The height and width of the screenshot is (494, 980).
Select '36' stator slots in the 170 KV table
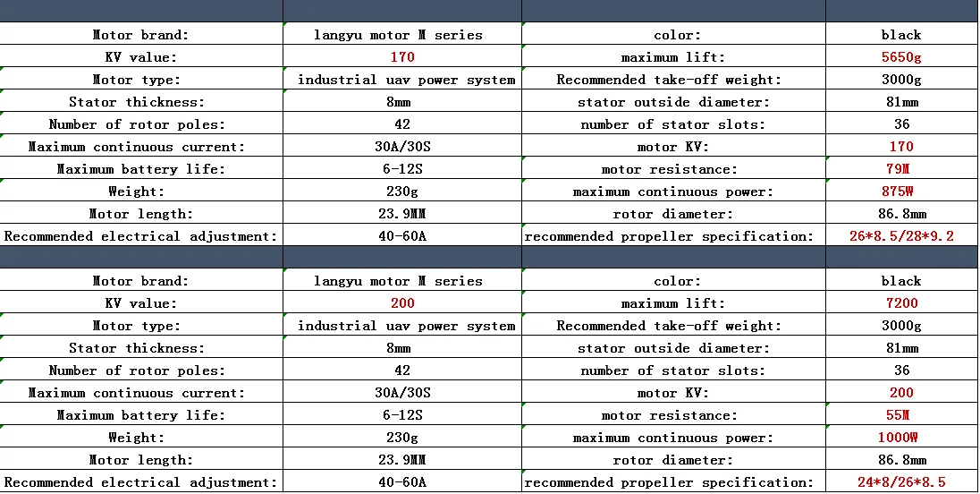[x=901, y=124]
